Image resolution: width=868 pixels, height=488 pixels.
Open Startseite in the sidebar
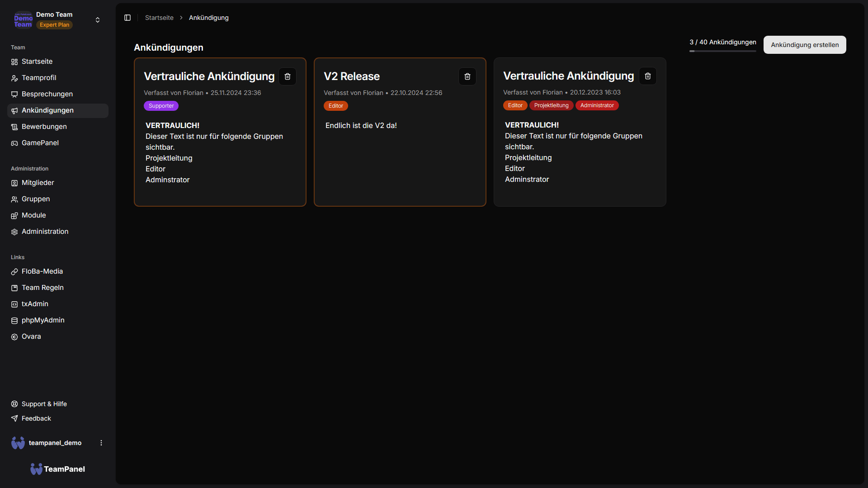tap(58, 62)
